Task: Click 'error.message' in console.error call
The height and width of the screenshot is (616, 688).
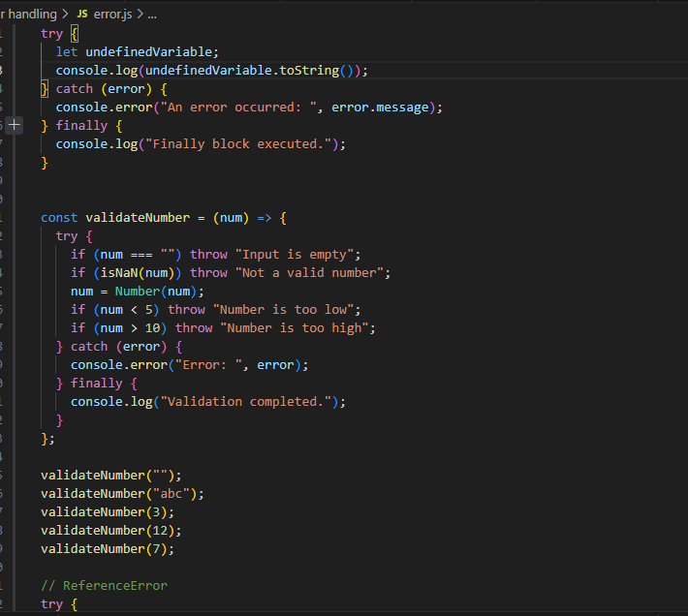Action: [x=380, y=107]
